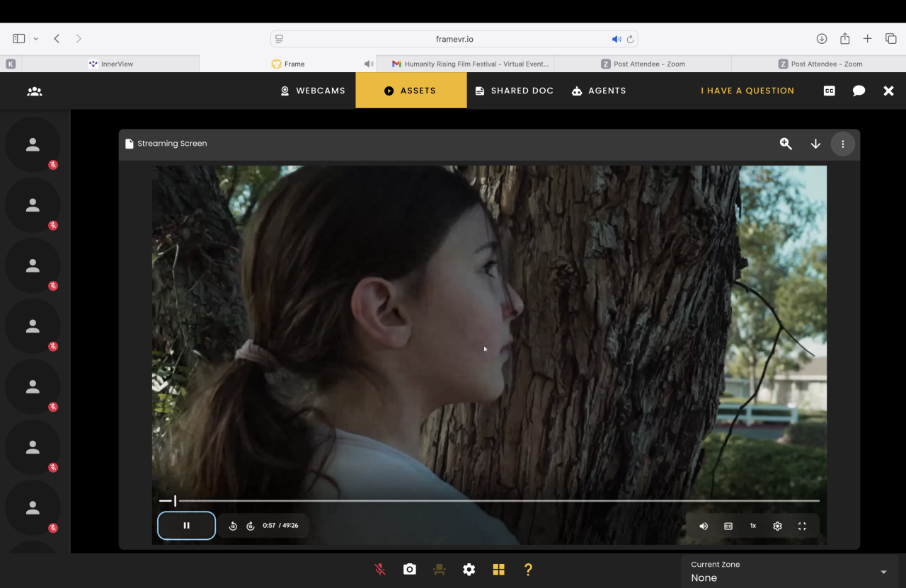Image resolution: width=906 pixels, height=588 pixels.
Task: Toggle video player volume mute
Action: click(x=704, y=526)
